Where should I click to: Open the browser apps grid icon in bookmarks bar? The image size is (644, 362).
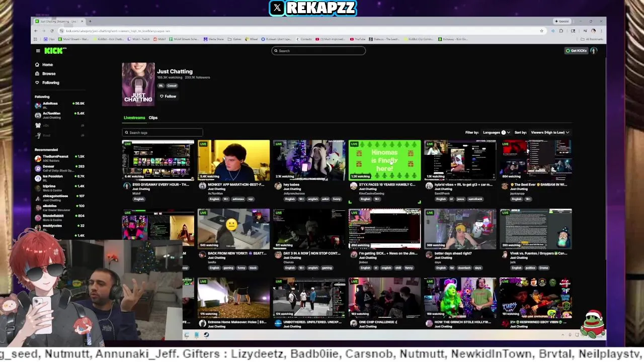tap(35, 39)
